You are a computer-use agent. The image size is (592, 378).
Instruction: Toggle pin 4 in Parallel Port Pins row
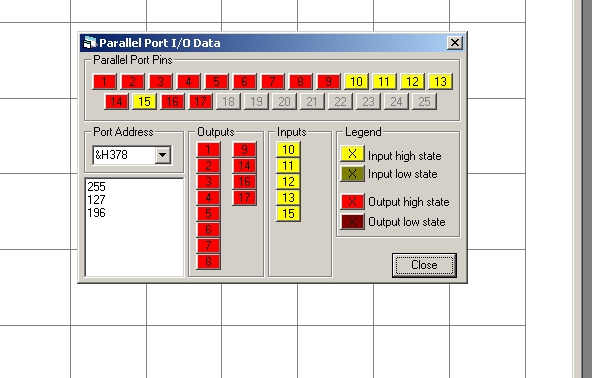188,82
